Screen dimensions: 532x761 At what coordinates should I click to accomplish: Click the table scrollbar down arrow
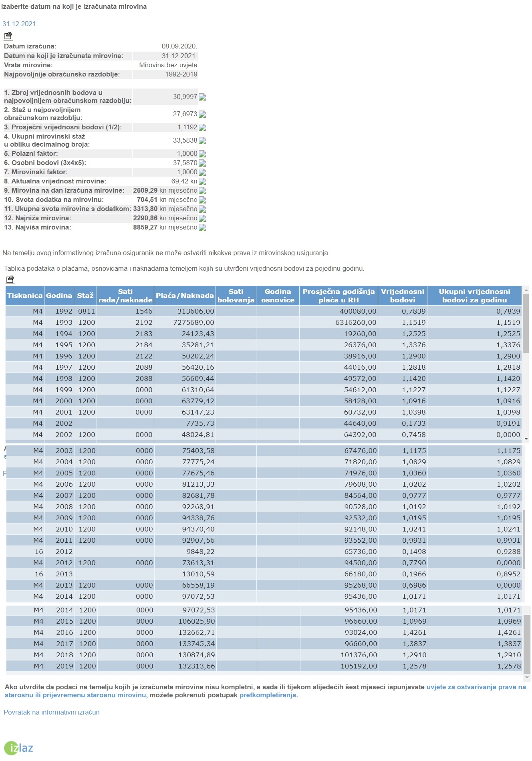526,439
